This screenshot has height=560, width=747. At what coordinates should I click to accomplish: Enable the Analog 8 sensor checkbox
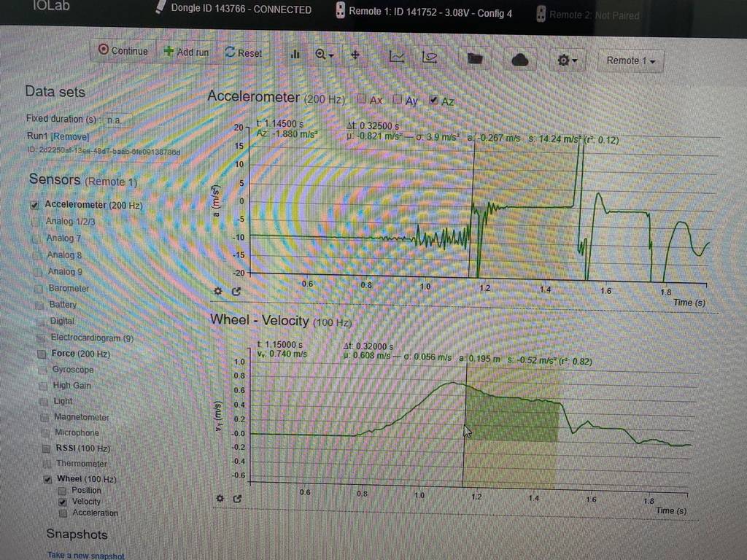[x=37, y=255]
